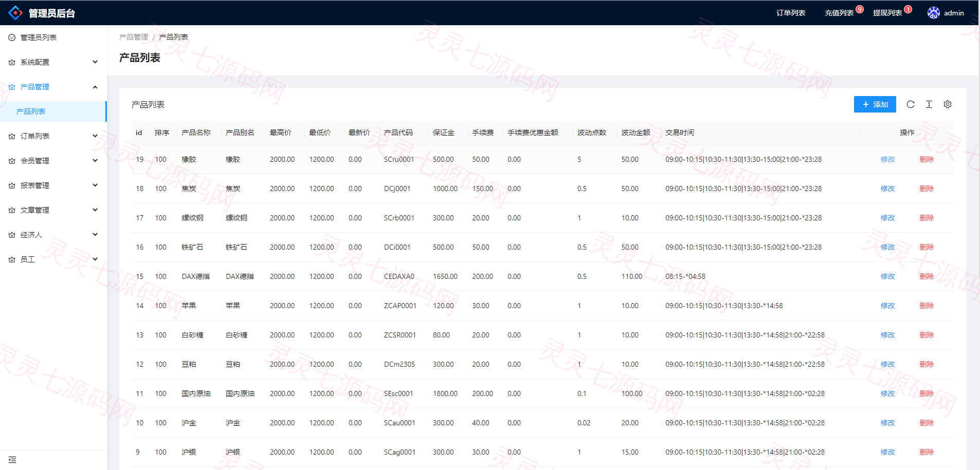Click the 系统配置 crown icon
Viewport: 980px width, 470px height.
[12, 62]
